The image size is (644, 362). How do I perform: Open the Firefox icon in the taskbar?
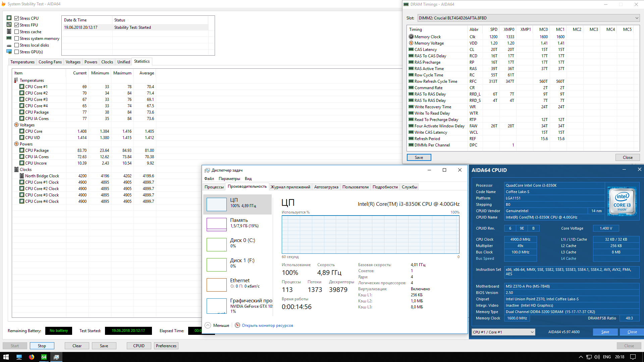tap(32, 357)
